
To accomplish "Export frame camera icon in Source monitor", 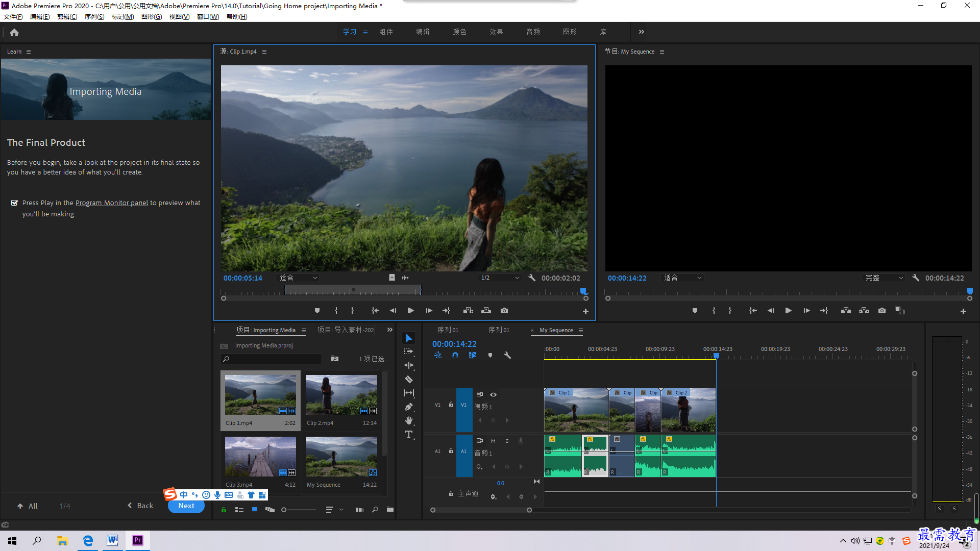I will [x=504, y=311].
